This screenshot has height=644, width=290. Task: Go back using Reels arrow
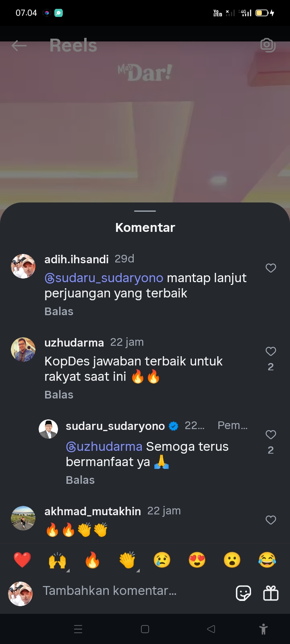click(19, 45)
